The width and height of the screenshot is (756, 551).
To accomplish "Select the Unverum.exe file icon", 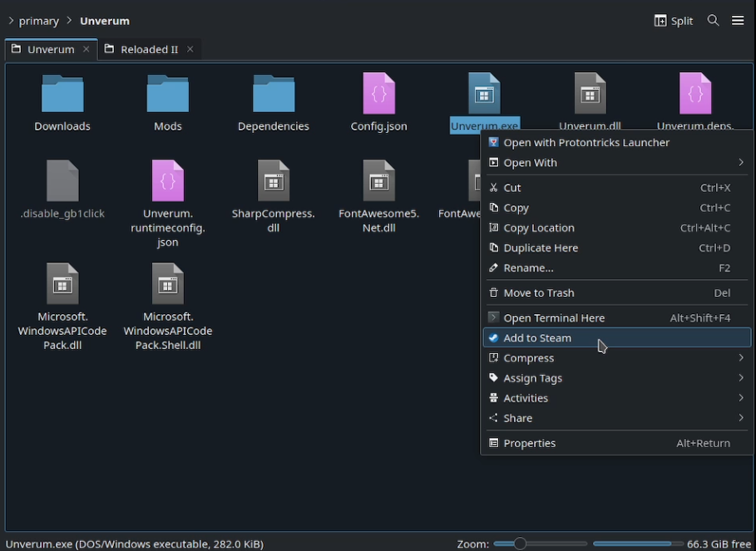I will coord(484,93).
